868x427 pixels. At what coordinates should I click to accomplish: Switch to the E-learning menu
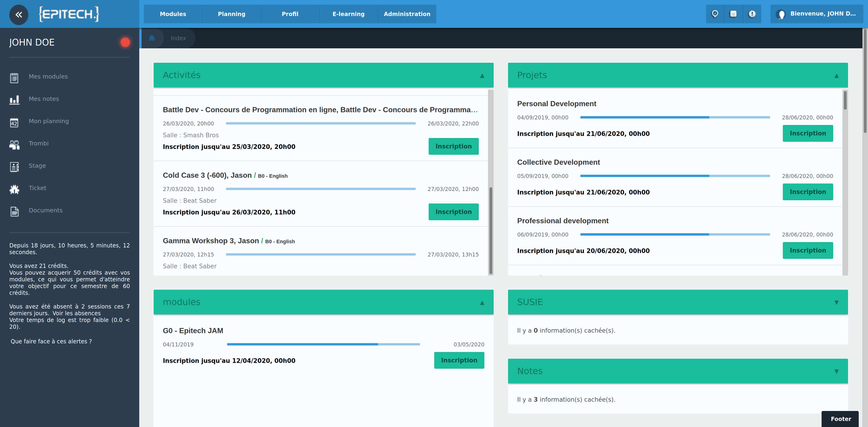coord(348,14)
